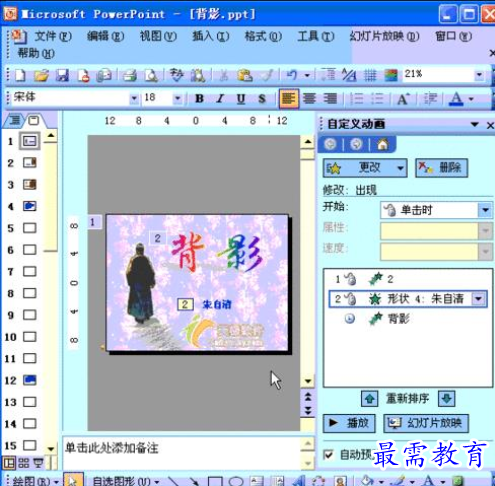
Task: Open Print Preview from the toolbar
Action: click(151, 75)
